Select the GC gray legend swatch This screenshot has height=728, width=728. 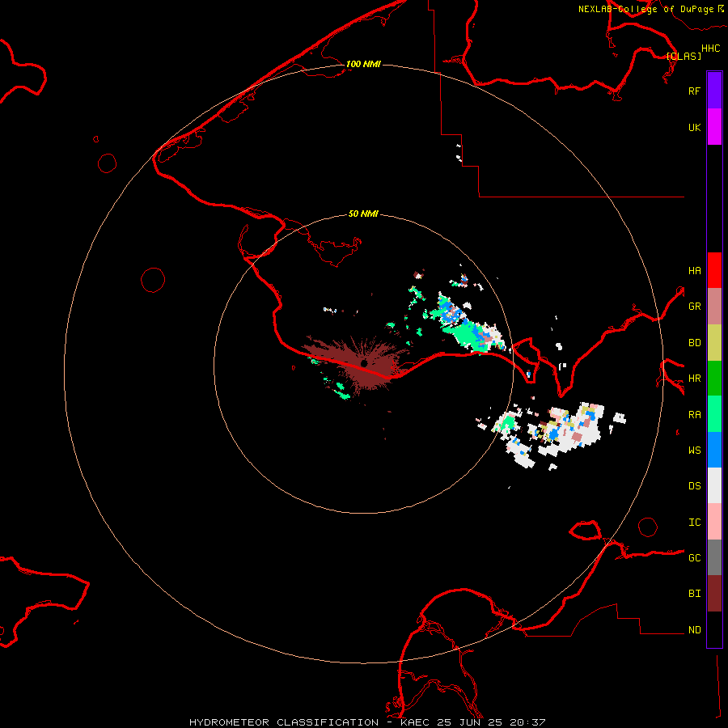coord(714,557)
